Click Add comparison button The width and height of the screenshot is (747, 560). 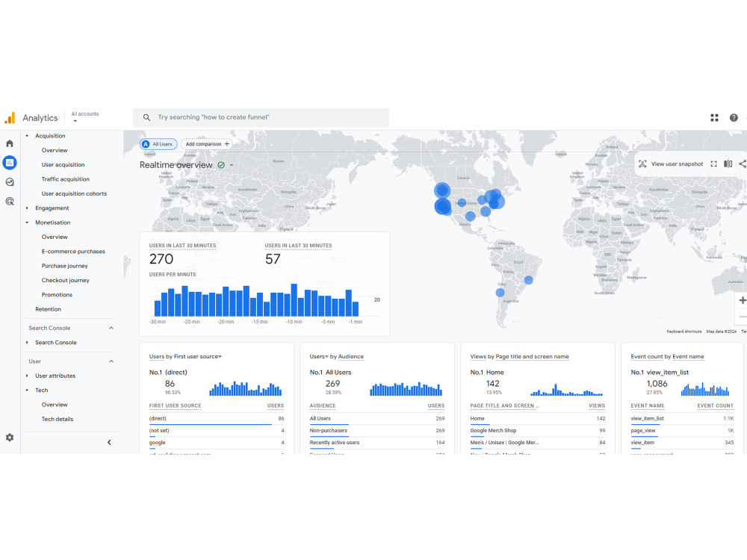[x=207, y=144]
